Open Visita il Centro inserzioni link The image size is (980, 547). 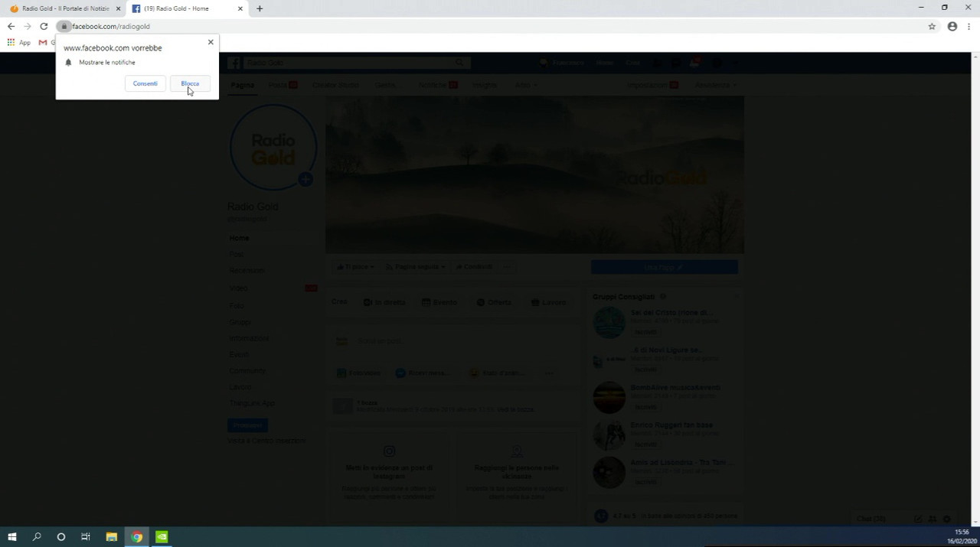coord(266,441)
